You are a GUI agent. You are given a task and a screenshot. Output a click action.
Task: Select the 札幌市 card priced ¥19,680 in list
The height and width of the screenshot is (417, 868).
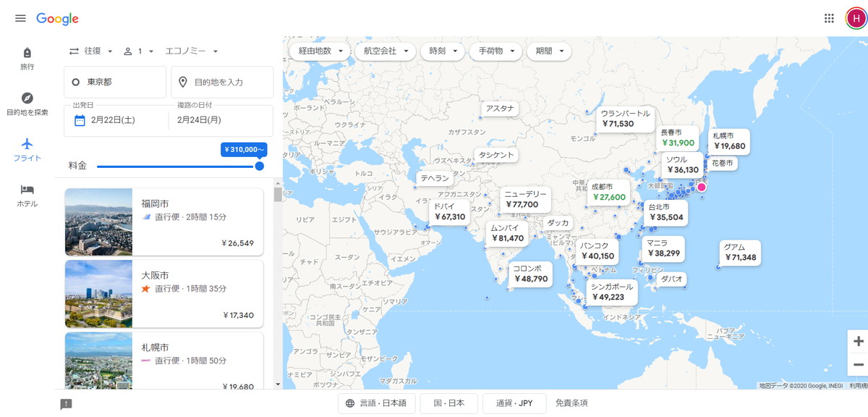click(163, 361)
